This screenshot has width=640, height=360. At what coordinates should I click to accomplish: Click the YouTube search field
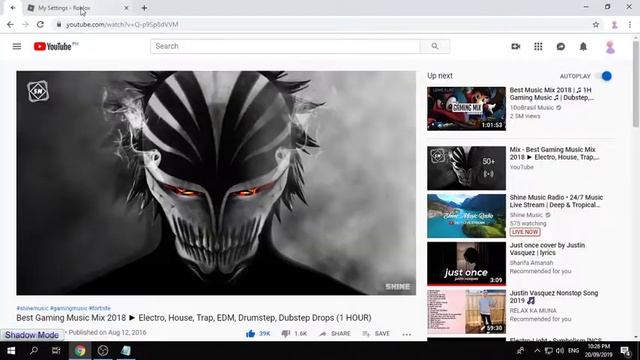coord(285,46)
